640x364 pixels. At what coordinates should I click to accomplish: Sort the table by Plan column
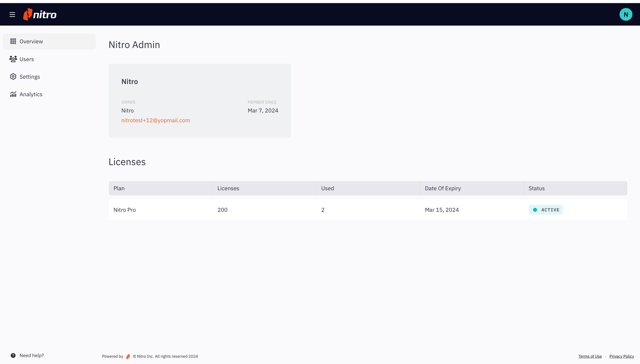click(119, 188)
